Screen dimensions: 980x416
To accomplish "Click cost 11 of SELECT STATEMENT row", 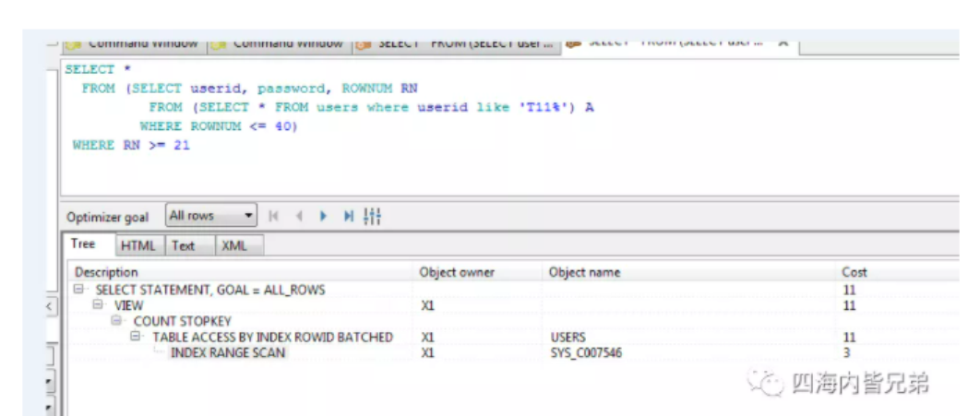I will (x=849, y=291).
